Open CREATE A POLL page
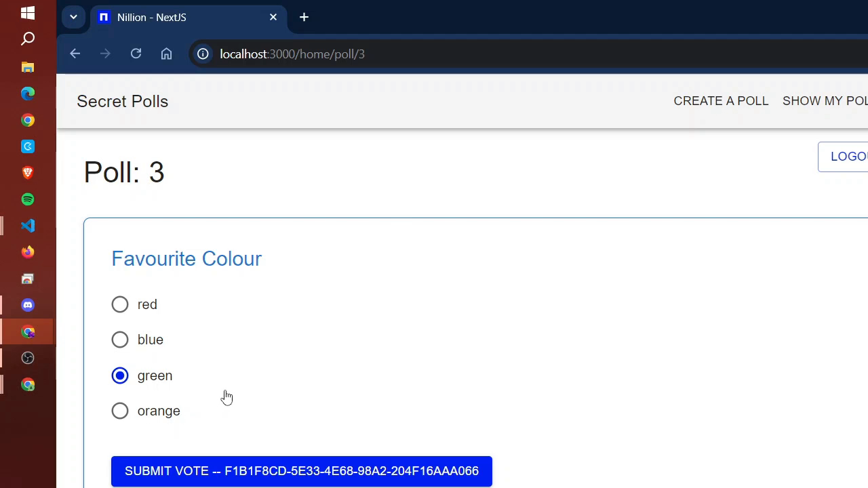The height and width of the screenshot is (488, 868). pos(721,101)
